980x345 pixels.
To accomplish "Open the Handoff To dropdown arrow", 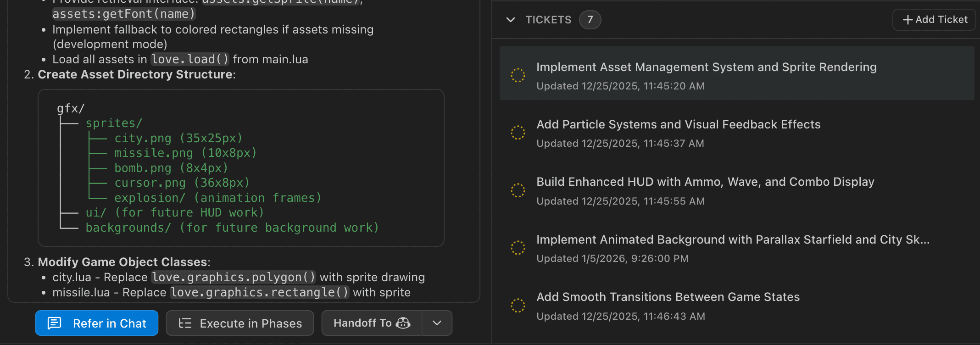I will click(x=436, y=323).
